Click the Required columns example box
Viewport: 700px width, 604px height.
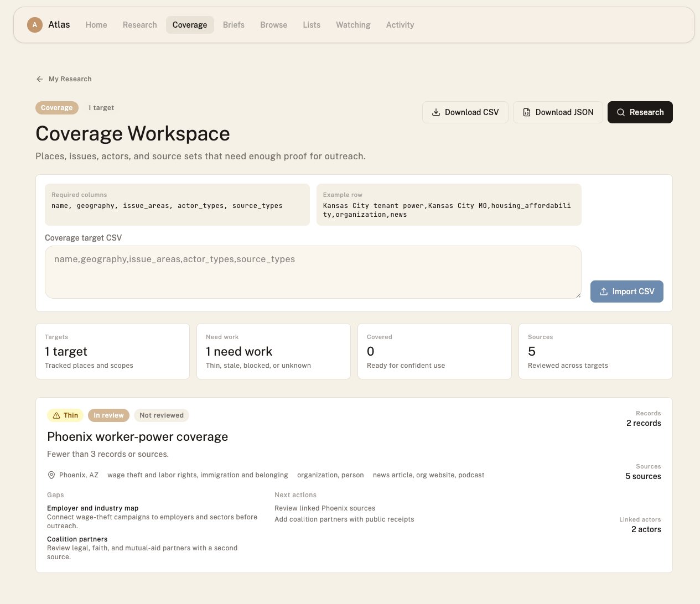[x=177, y=205]
